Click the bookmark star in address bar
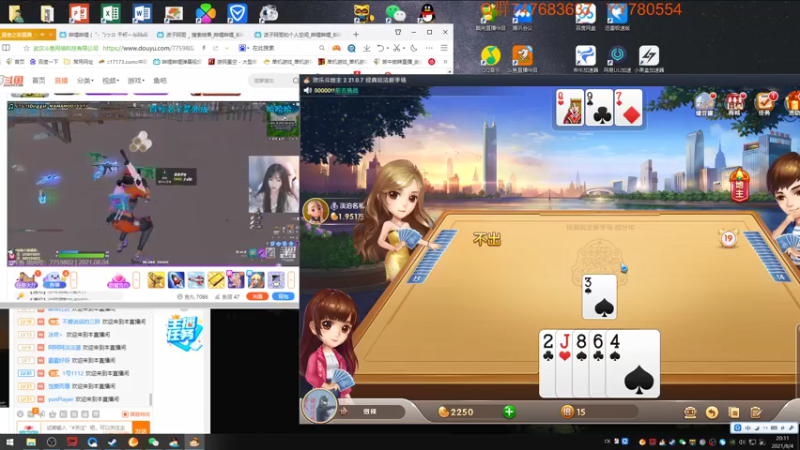The height and width of the screenshot is (450, 800). click(x=27, y=48)
